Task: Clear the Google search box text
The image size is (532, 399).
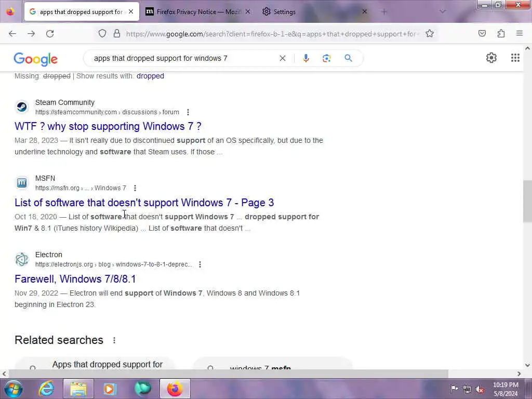Action: pos(282,58)
